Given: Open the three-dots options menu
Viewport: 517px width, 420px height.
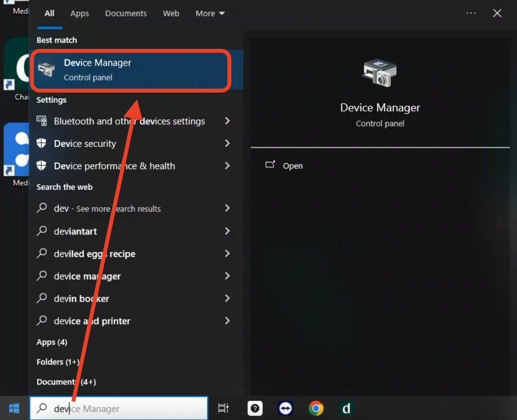Looking at the screenshot, I should 471,13.
